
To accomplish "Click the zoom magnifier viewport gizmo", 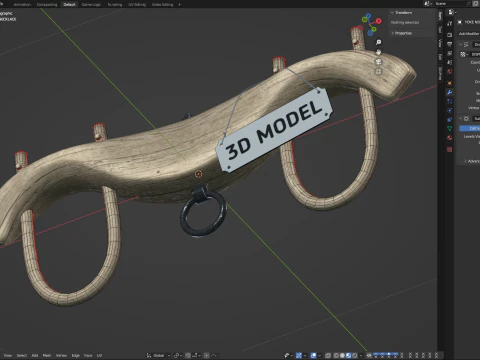I will click(378, 42).
